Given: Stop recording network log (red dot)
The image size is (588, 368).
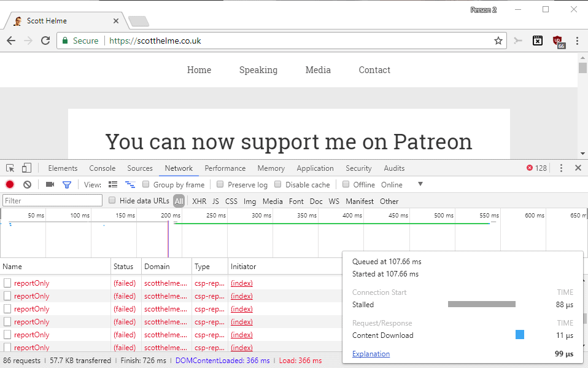Looking at the screenshot, I should point(10,184).
